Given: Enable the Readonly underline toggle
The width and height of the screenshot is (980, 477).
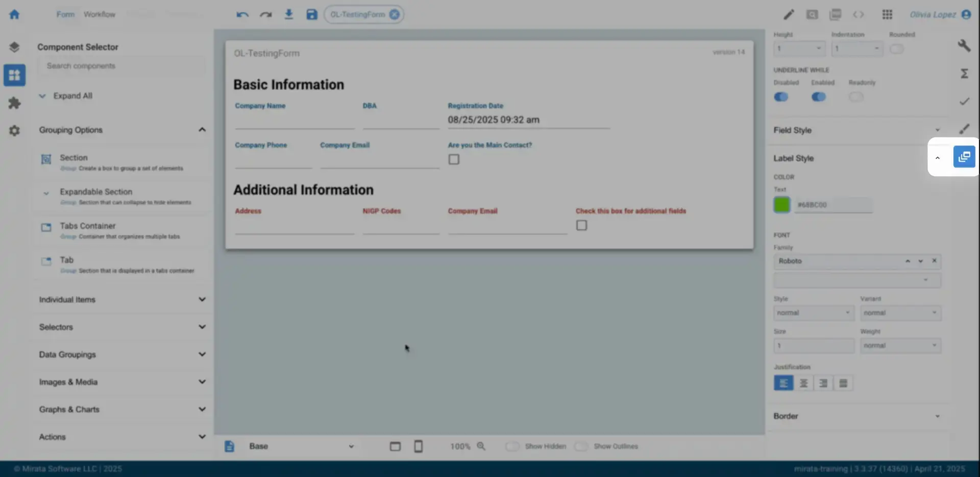Looking at the screenshot, I should click(856, 97).
